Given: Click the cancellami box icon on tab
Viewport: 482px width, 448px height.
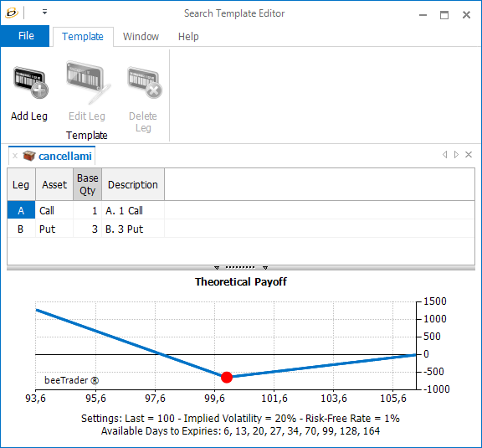Looking at the screenshot, I should [x=29, y=156].
